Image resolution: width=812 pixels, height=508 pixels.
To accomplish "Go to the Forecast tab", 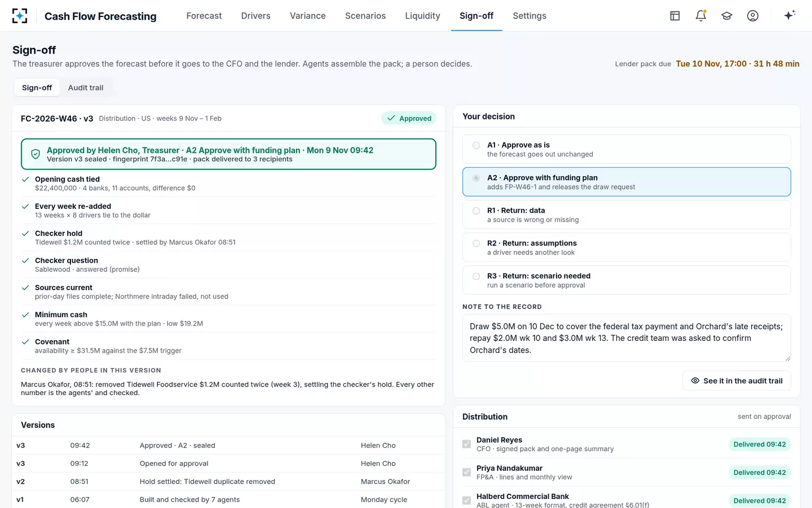I will (x=204, y=16).
